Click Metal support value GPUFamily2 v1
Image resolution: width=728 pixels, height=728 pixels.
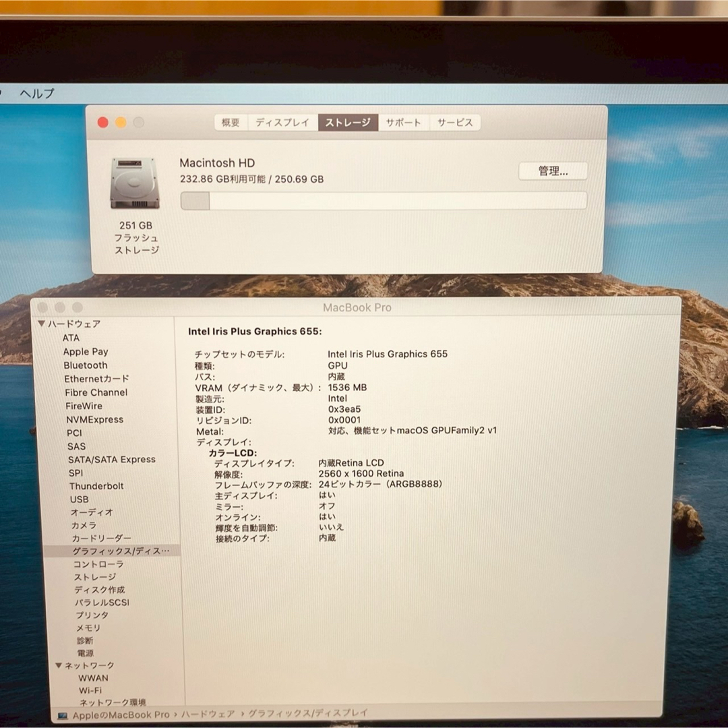click(413, 430)
